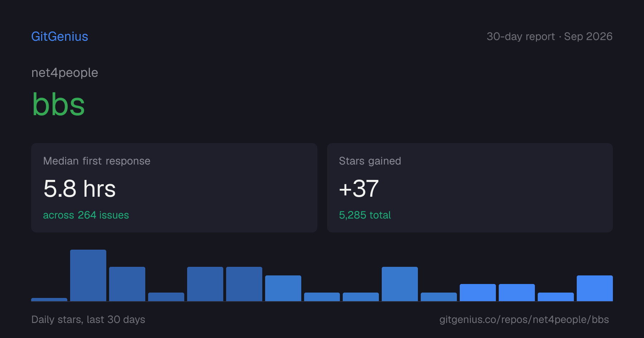Open the Median first response card
This screenshot has width=644, height=338.
[174, 188]
